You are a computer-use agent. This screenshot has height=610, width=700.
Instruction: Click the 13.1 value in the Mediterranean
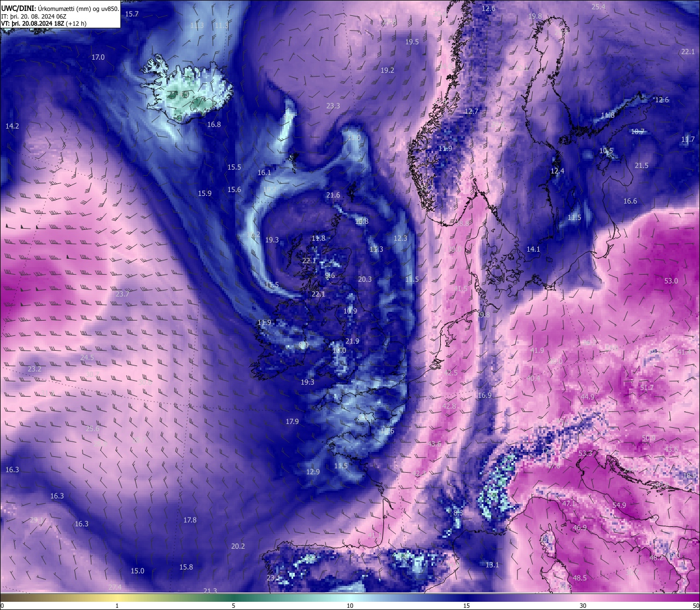[x=492, y=565]
